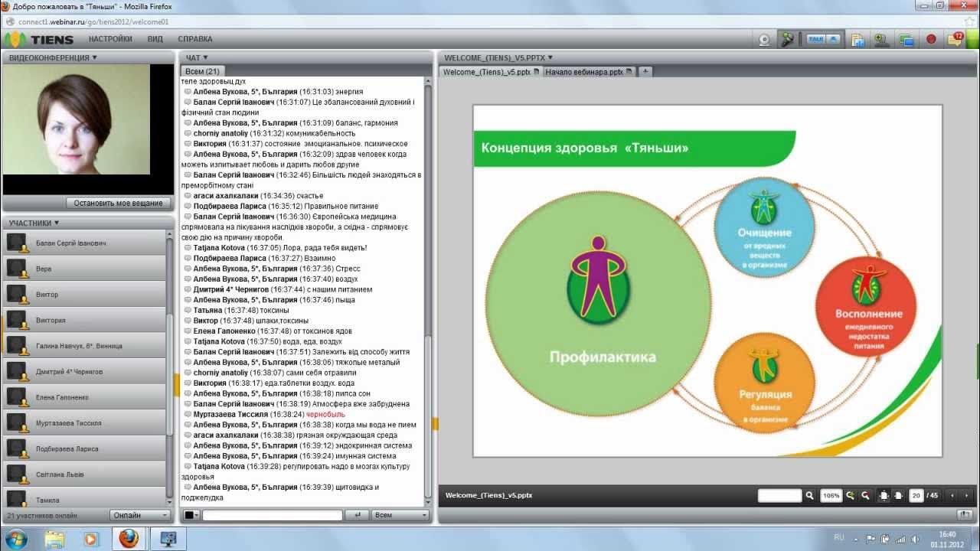980x551 pixels.
Task: Zoom out the slide with red magnifier
Action: click(x=865, y=495)
